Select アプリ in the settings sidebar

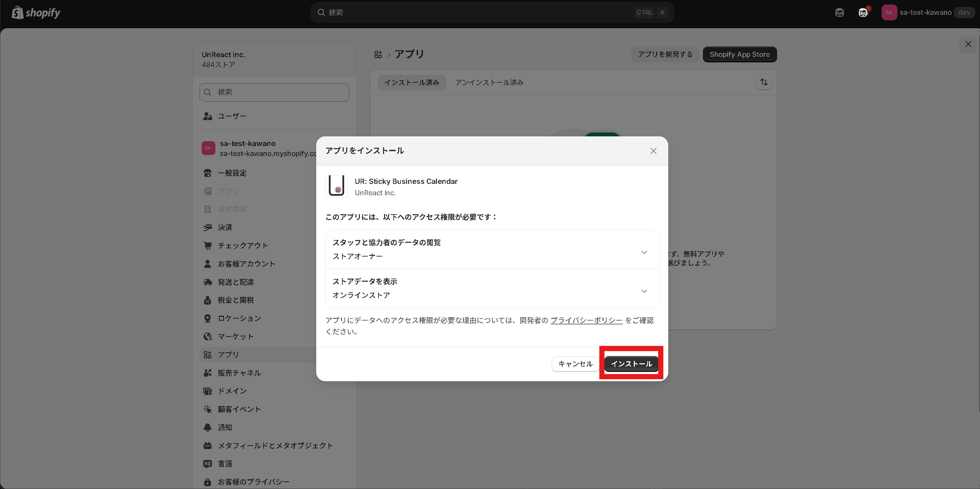pos(258,355)
